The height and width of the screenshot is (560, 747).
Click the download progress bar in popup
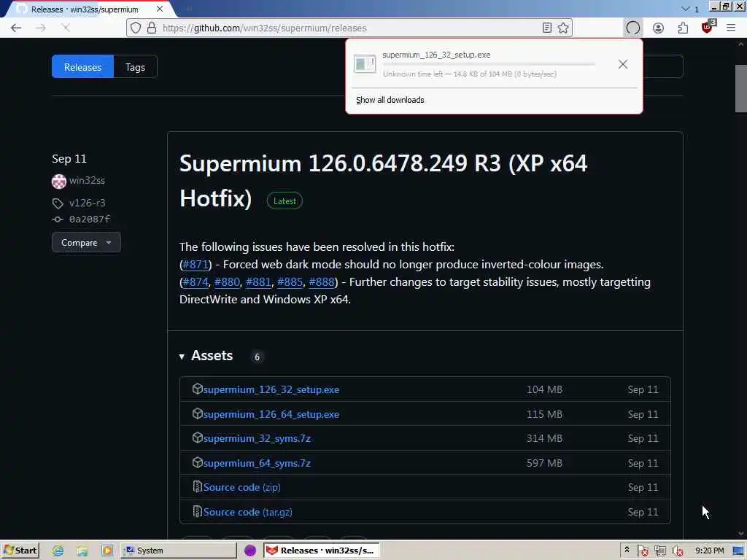(x=489, y=64)
